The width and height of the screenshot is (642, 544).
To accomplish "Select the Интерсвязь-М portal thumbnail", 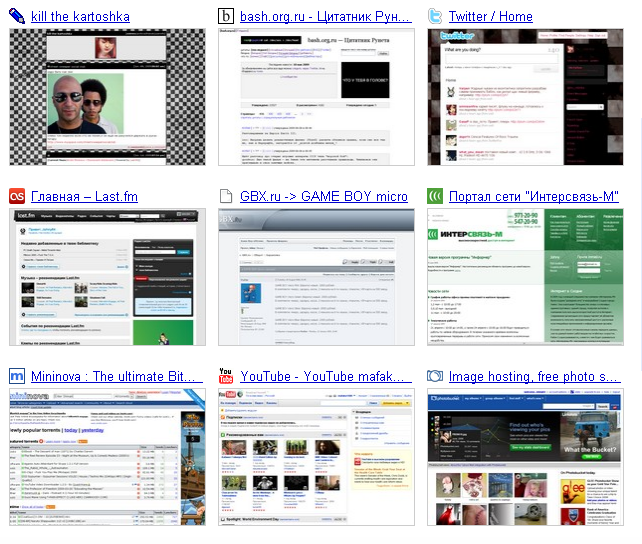I will coord(525,277).
